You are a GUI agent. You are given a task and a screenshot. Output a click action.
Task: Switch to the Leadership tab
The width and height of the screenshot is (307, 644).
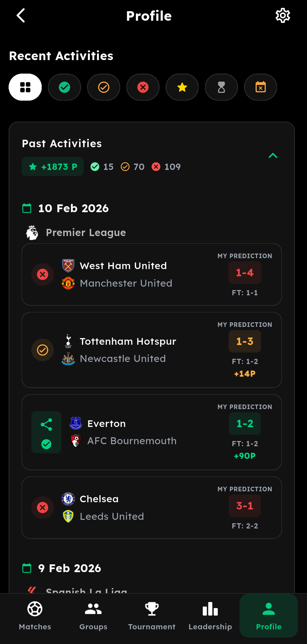click(x=210, y=615)
